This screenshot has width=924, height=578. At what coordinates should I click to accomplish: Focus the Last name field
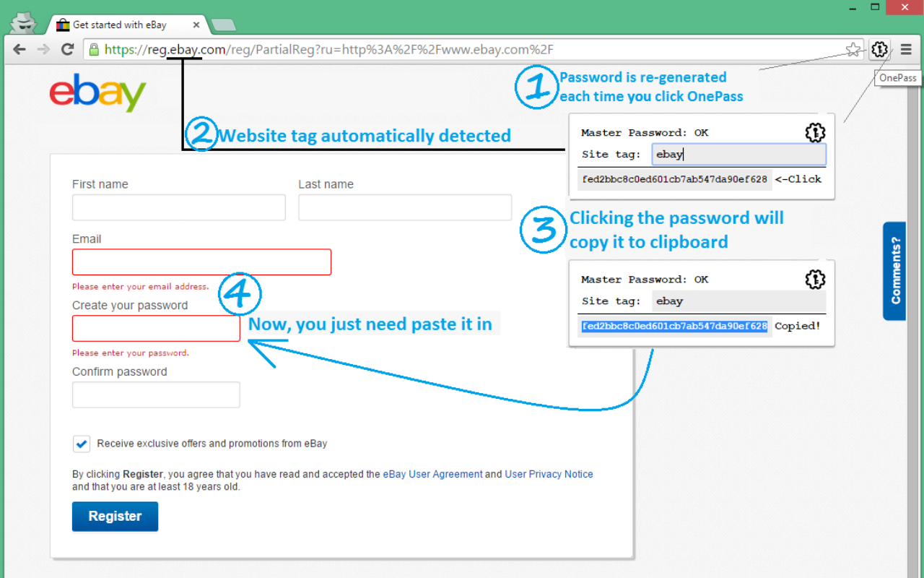coord(405,207)
